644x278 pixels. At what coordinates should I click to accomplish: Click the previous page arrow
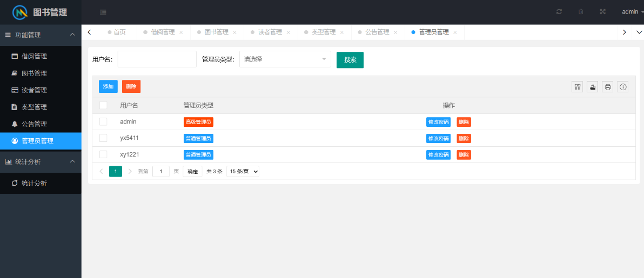[102, 171]
